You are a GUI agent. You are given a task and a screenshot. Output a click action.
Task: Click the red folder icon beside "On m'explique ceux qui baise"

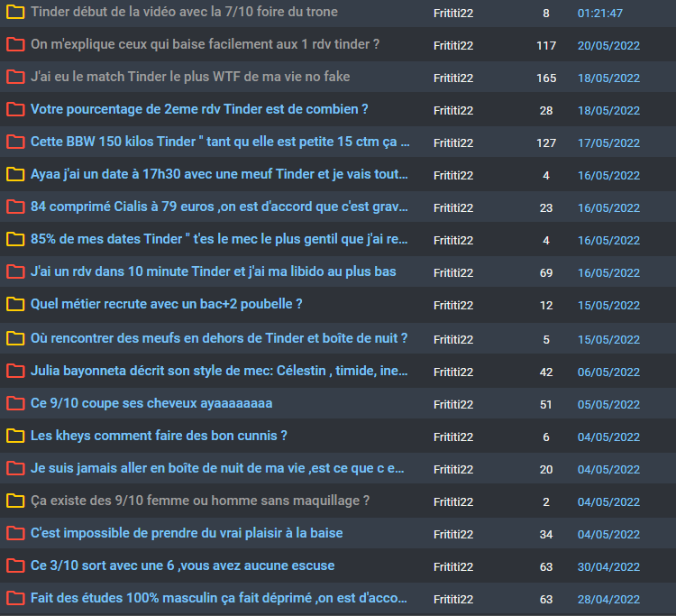click(x=14, y=45)
